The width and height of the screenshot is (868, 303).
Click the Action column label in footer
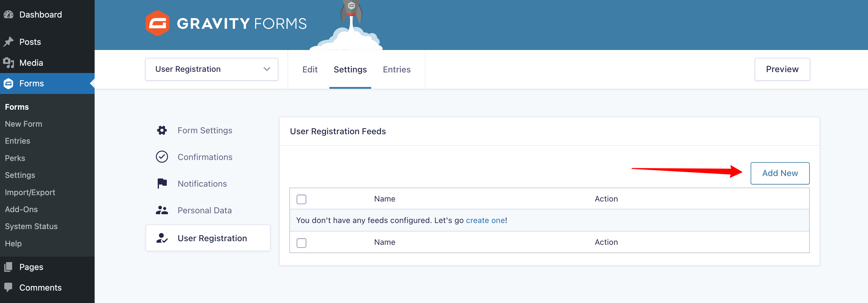pyautogui.click(x=606, y=242)
